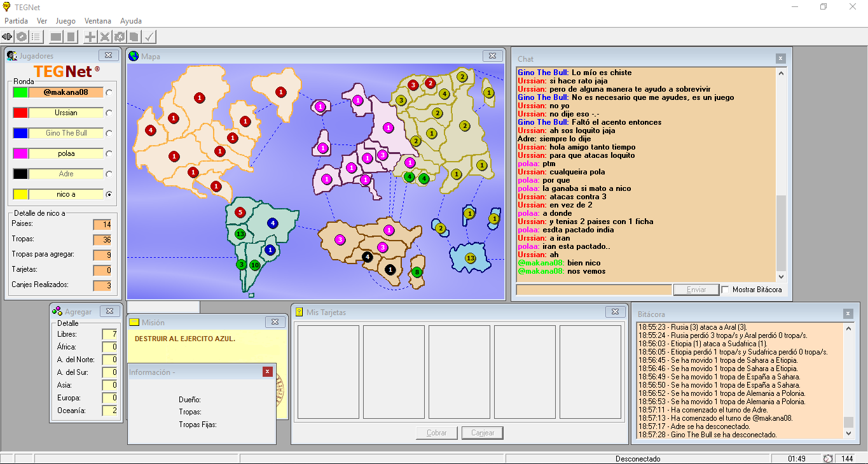Select the radio button next to Urssian

tap(109, 113)
